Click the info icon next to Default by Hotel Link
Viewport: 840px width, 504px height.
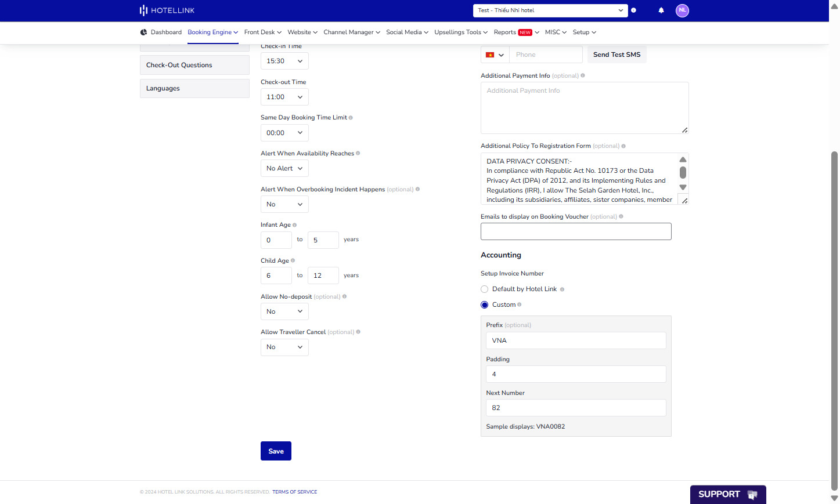pyautogui.click(x=562, y=289)
